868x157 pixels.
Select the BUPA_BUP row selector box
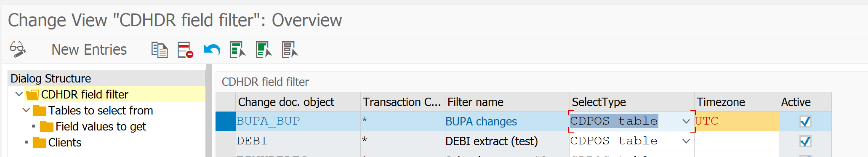pyautogui.click(x=225, y=121)
